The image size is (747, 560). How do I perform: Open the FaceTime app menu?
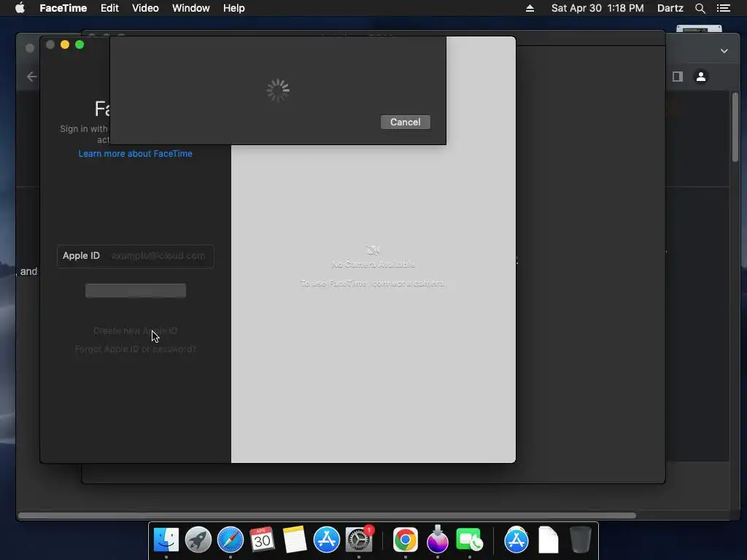tap(63, 8)
